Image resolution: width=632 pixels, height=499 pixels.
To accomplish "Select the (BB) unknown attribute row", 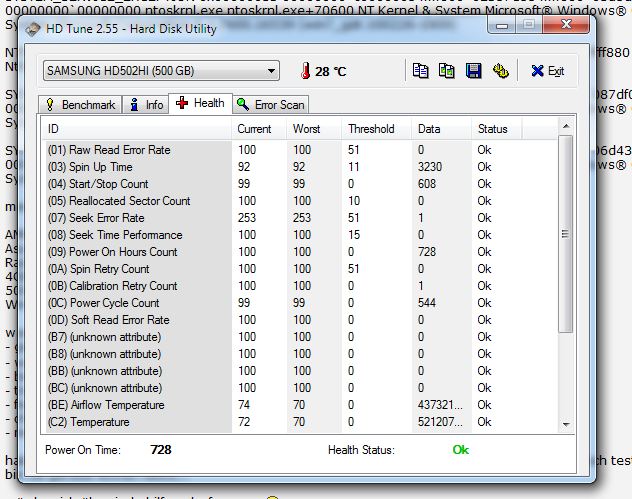I will click(300, 371).
